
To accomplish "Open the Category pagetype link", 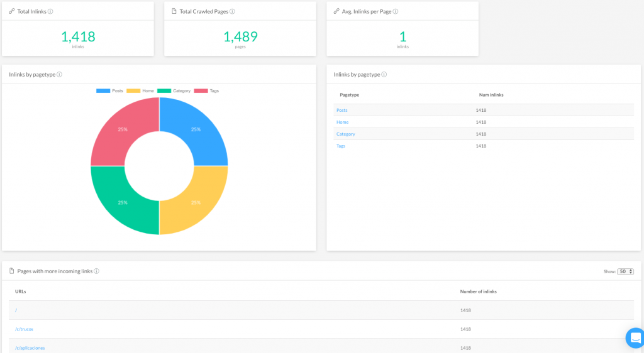I will coord(346,134).
